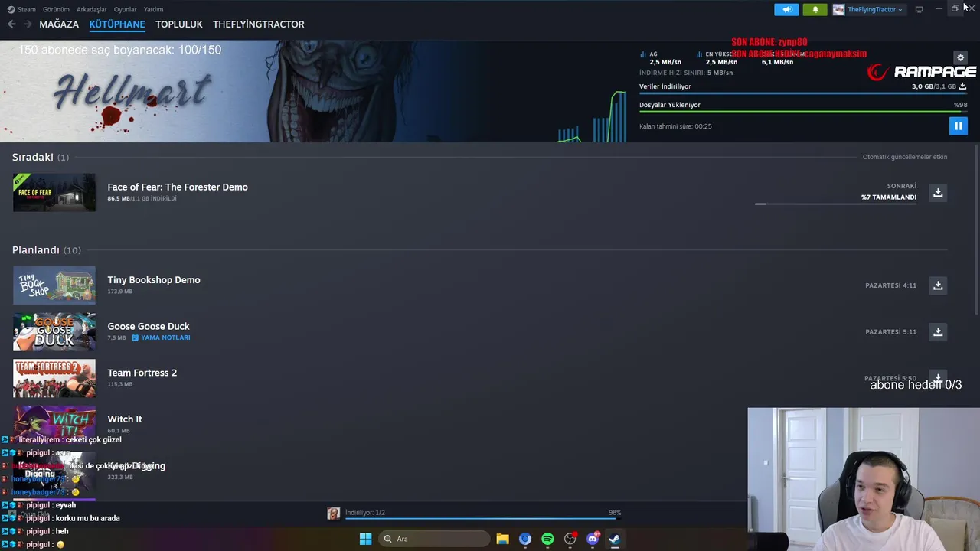Image resolution: width=980 pixels, height=551 pixels.
Task: Click the Hellmart banner artwork
Action: [x=230, y=91]
